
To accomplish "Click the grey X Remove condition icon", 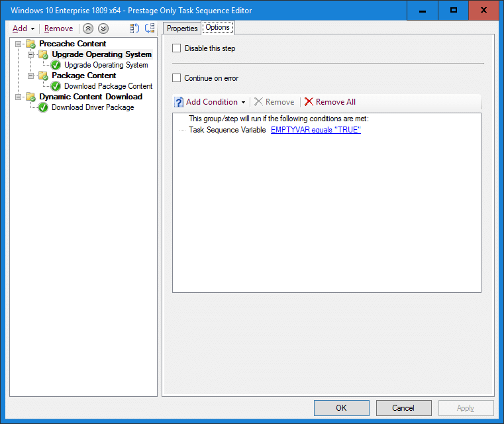I will tap(258, 102).
